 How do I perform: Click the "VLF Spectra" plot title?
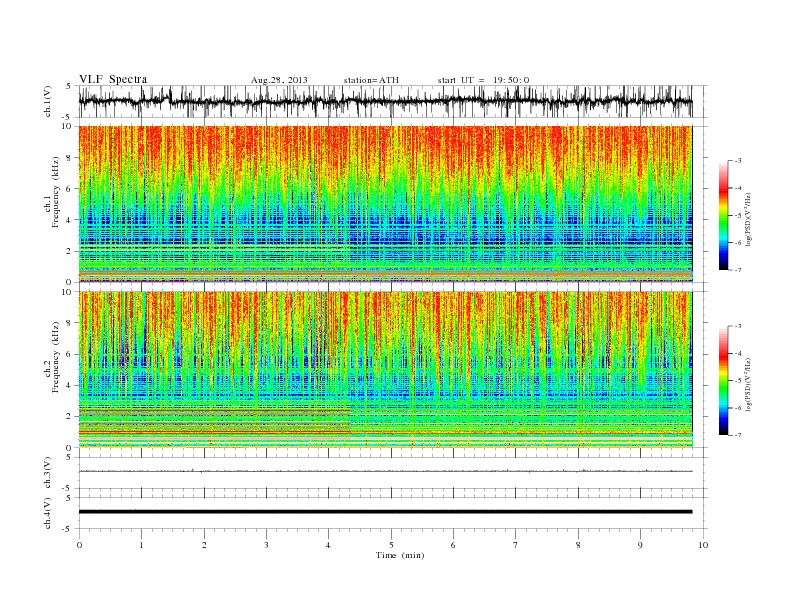click(113, 79)
